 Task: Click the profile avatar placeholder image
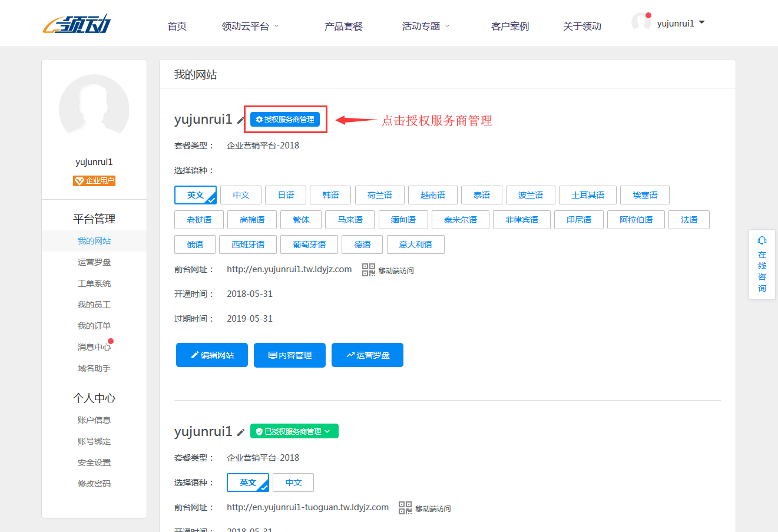94,108
